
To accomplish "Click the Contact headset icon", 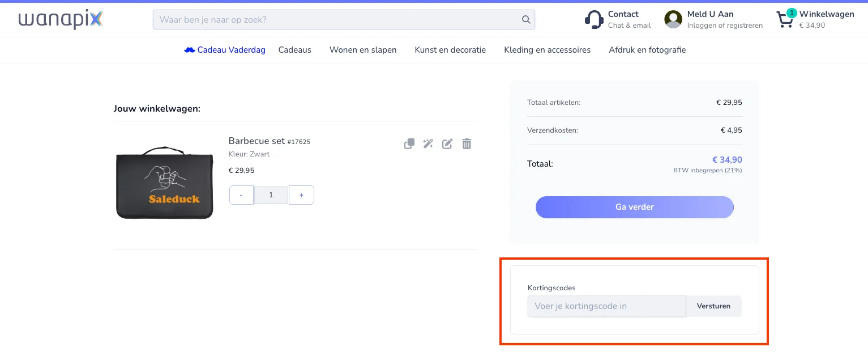I will 594,19.
